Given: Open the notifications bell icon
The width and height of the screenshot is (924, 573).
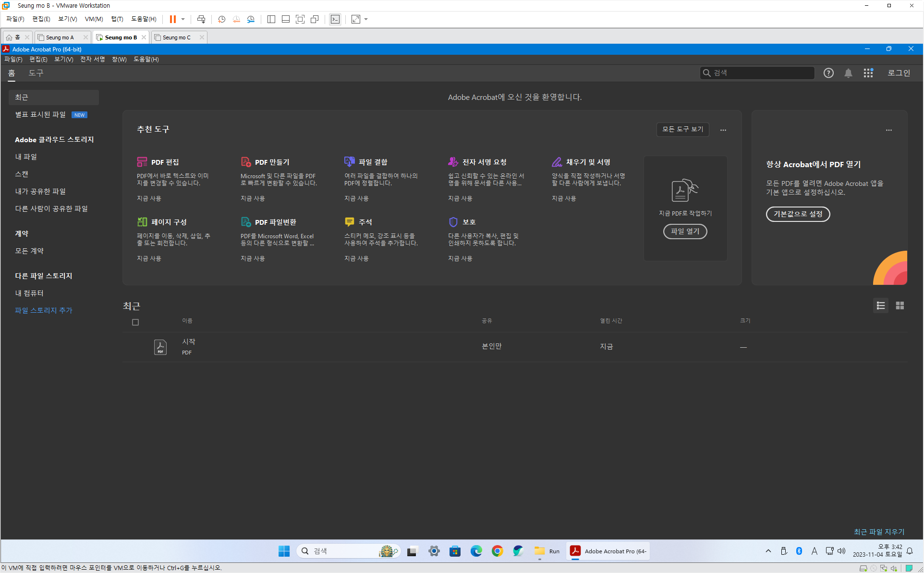Looking at the screenshot, I should 848,73.
